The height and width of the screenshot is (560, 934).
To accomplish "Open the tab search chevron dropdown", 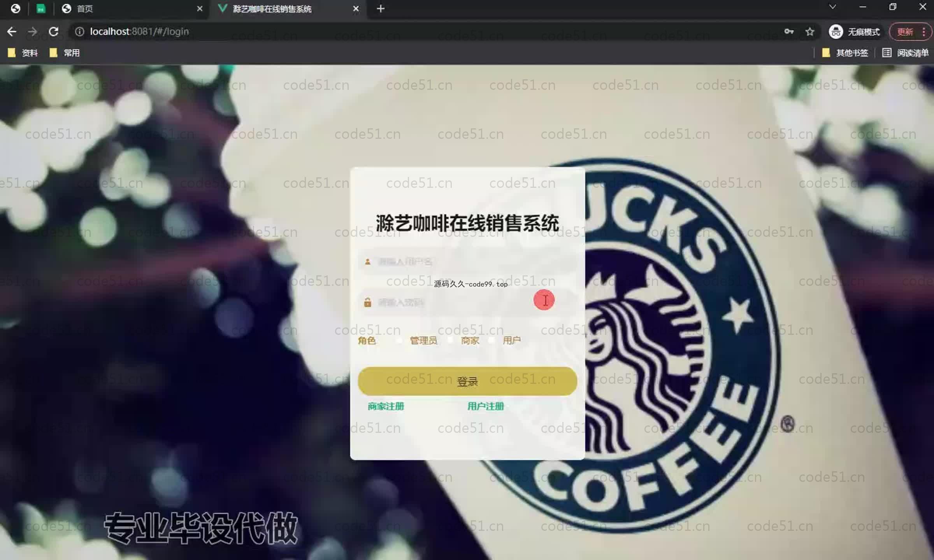I will (832, 7).
